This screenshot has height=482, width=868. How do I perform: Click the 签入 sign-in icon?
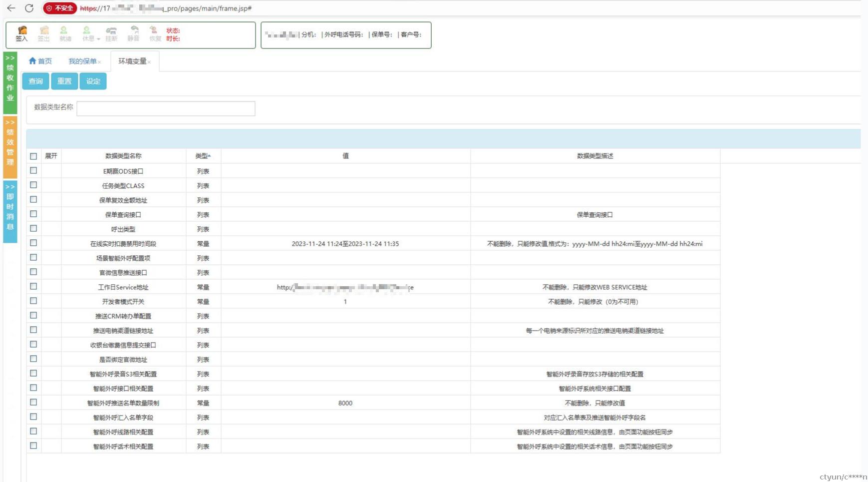tap(21, 33)
